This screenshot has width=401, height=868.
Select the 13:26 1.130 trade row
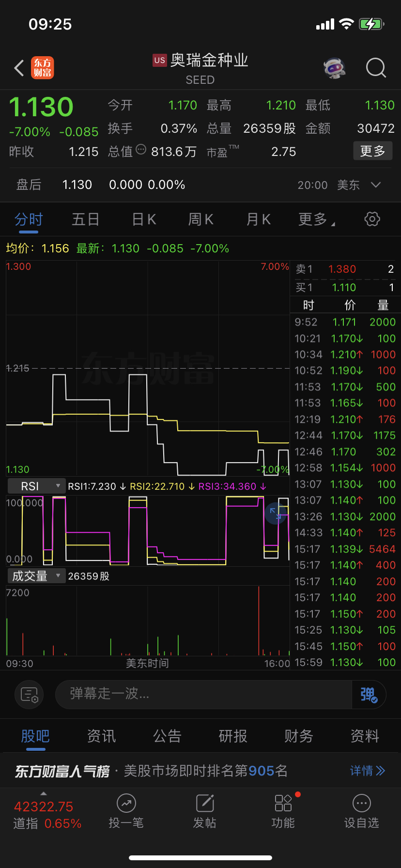(x=345, y=517)
